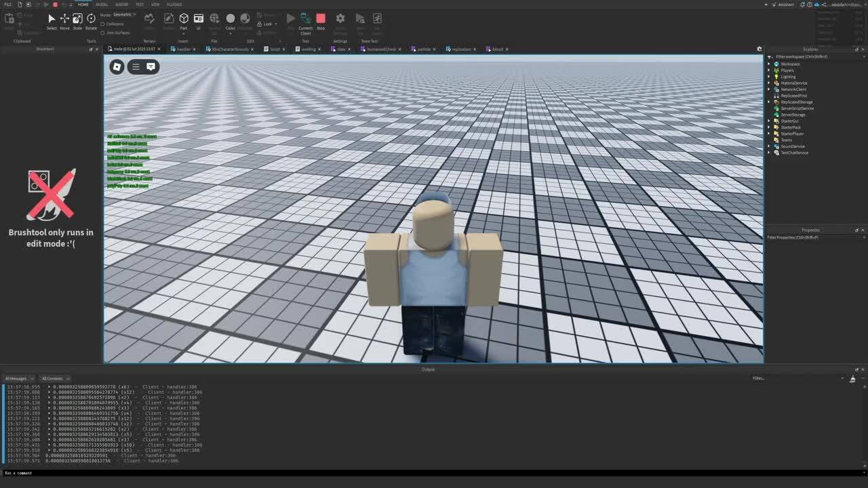
Task: Click the SoundService icon in Explorer
Action: click(x=776, y=146)
